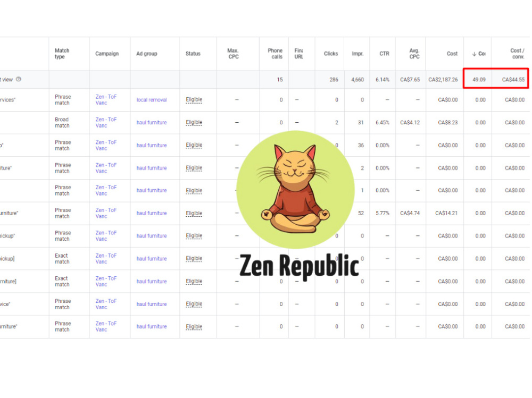Click Eligible status in Broad match row
Viewport: 532px width, 398px height.
pyautogui.click(x=194, y=122)
